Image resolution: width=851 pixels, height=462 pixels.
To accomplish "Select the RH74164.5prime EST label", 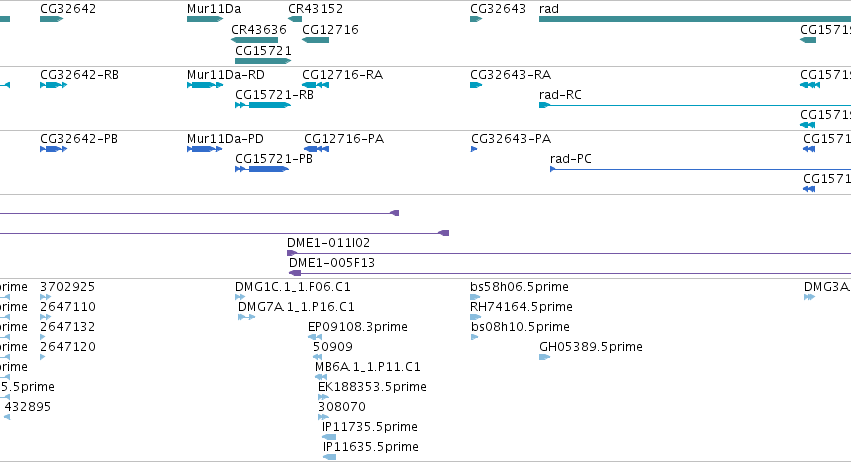I will (521, 307).
